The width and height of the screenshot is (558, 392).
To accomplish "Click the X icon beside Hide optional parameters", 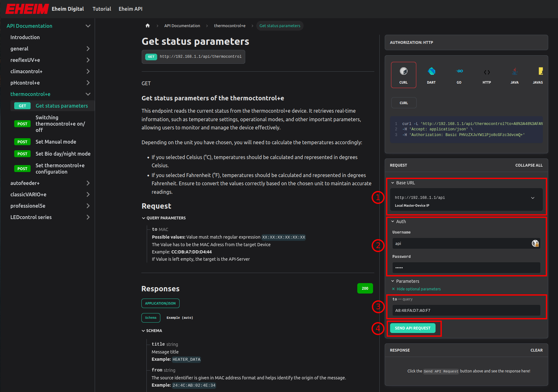I will pyautogui.click(x=393, y=289).
